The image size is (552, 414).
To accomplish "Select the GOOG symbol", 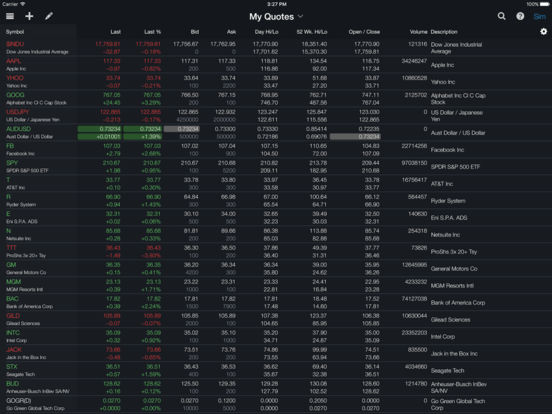I will click(15, 95).
